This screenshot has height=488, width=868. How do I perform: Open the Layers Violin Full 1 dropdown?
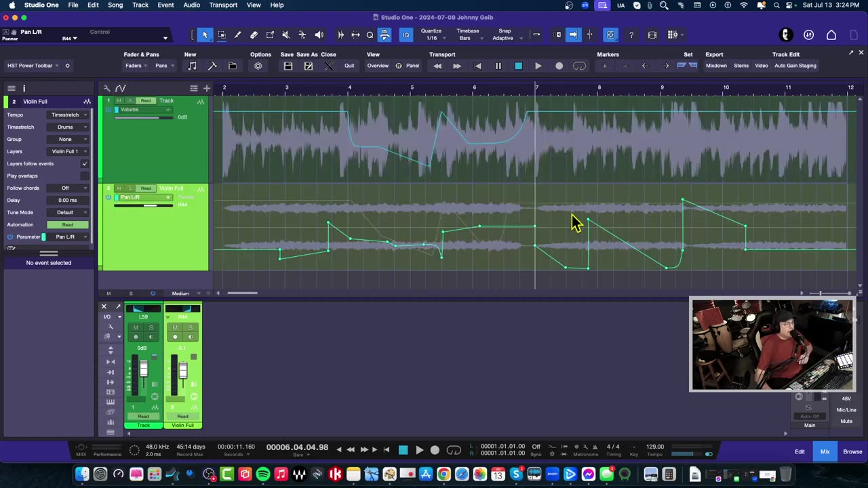(x=68, y=151)
